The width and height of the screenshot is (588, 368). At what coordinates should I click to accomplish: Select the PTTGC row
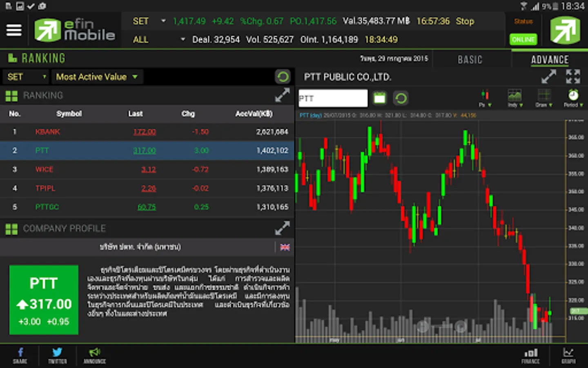tap(147, 207)
